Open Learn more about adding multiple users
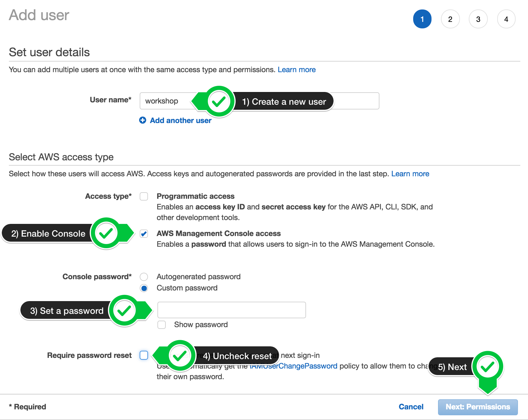The height and width of the screenshot is (420, 528). tap(297, 70)
